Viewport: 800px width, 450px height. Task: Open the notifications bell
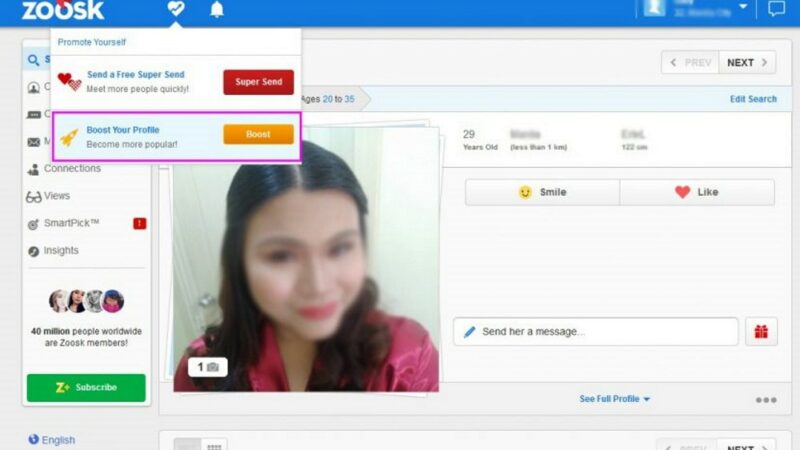coord(217,9)
